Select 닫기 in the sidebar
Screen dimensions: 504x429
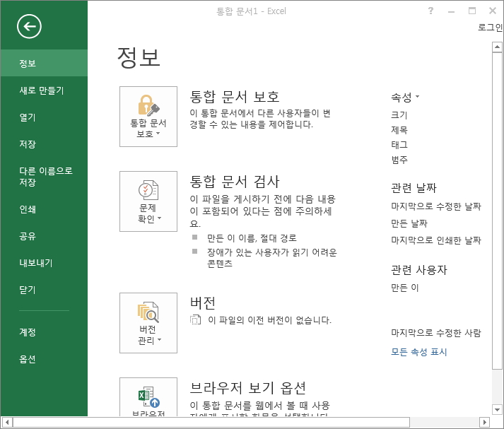click(x=44, y=290)
